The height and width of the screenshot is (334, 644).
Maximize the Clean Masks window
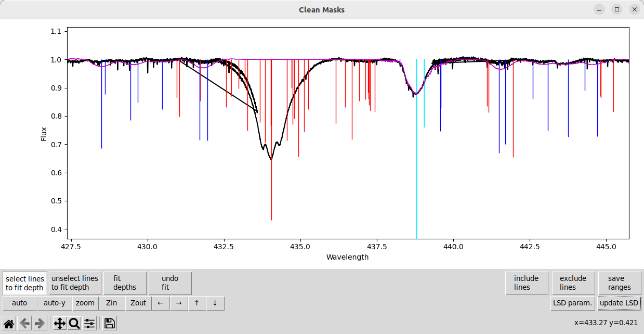click(x=617, y=9)
